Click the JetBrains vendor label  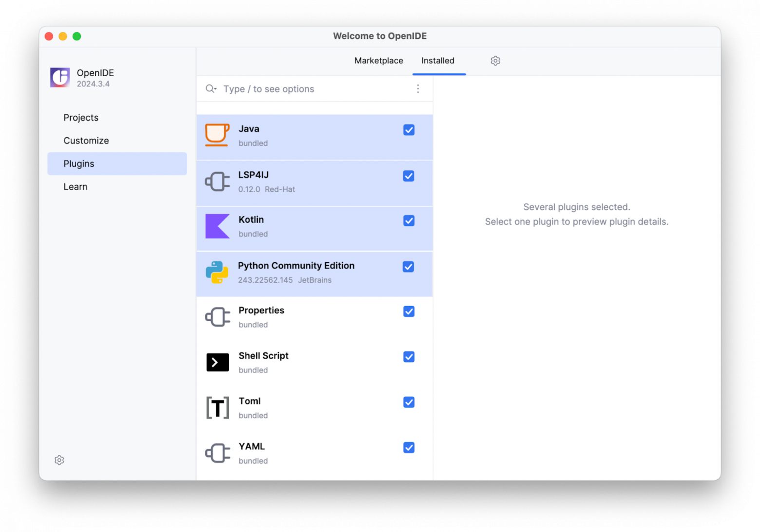315,280
